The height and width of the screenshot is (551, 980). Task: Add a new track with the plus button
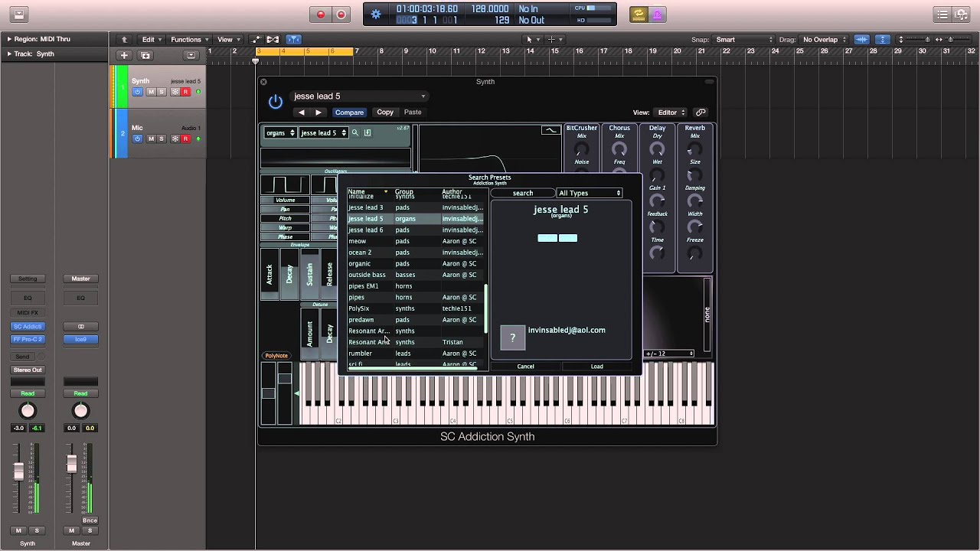pos(124,55)
